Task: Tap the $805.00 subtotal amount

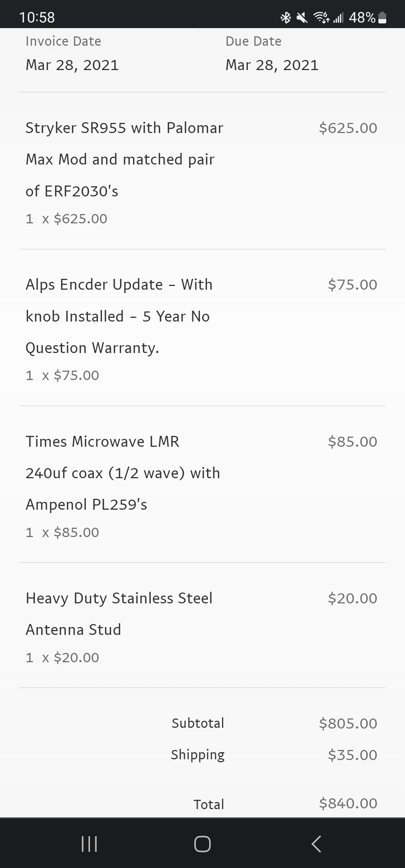Action: pos(348,723)
